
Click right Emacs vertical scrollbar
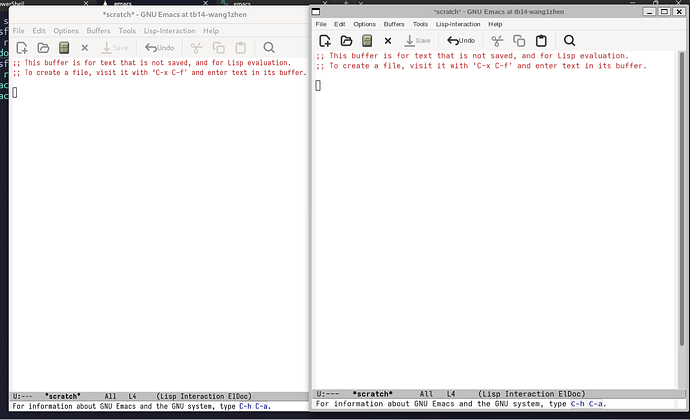[x=682, y=198]
